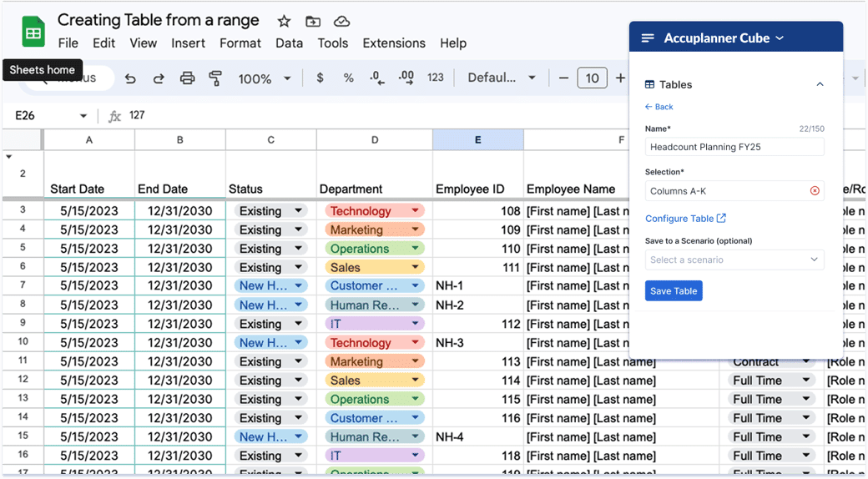Increase decimal places
This screenshot has width=868, height=479.
(x=406, y=78)
